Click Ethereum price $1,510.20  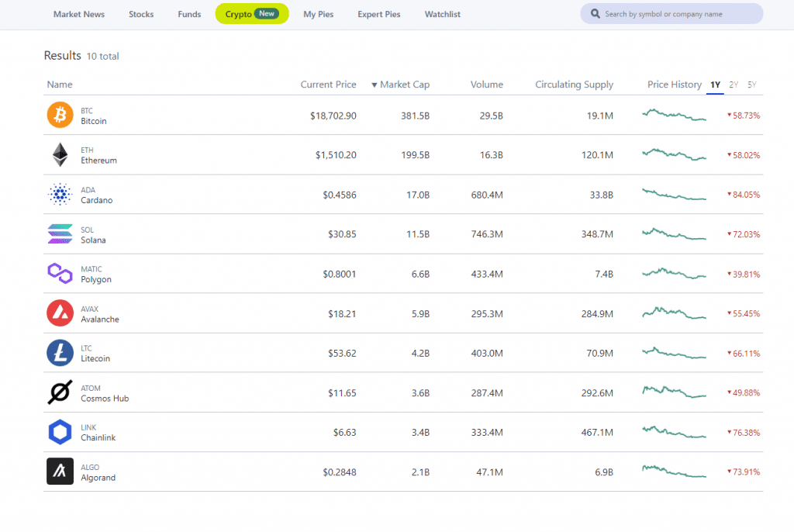336,155
